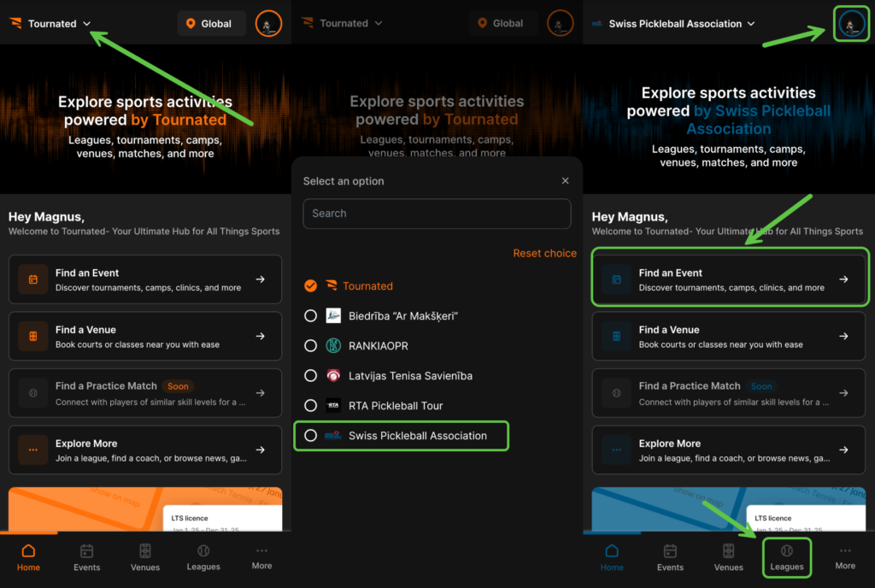The width and height of the screenshot is (875, 588).
Task: Open Venues tab on the orange Tournated screen
Action: pyautogui.click(x=145, y=558)
